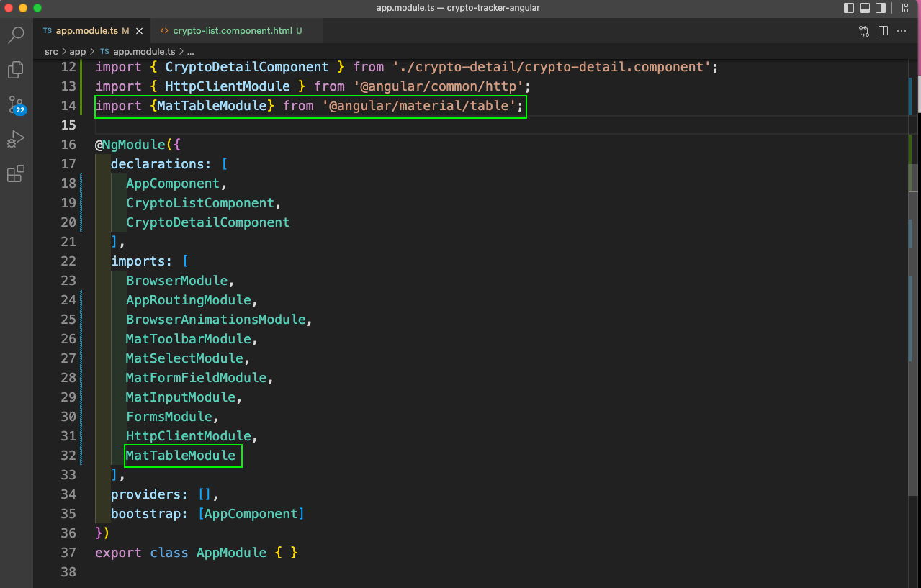Click MatFormFieldModule entry
Image resolution: width=921 pixels, height=588 pixels.
tap(197, 378)
